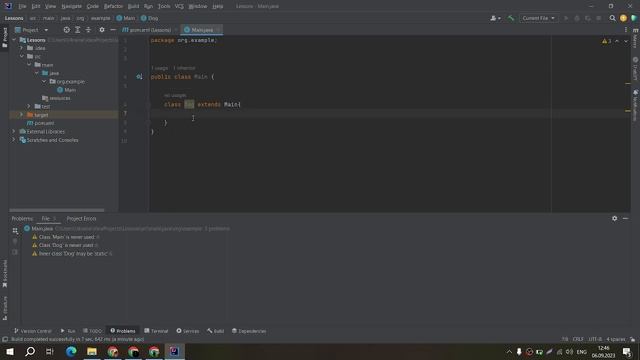Click the yellow IDE updates icon

pos(623,18)
